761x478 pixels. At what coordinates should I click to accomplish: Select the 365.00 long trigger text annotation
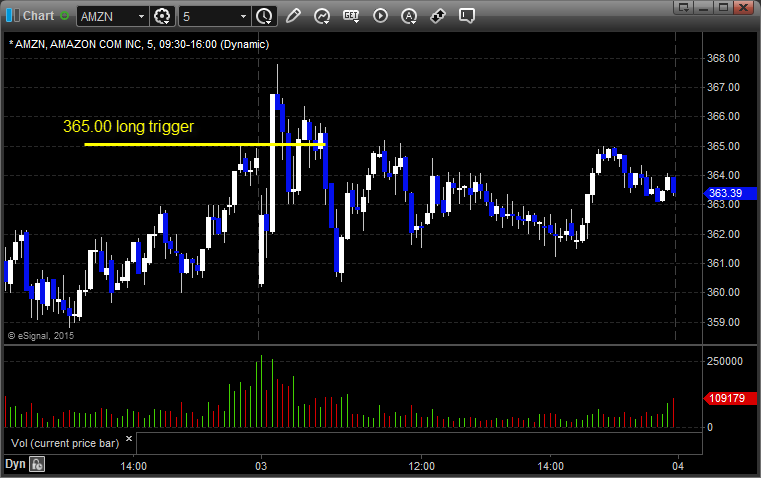(129, 127)
